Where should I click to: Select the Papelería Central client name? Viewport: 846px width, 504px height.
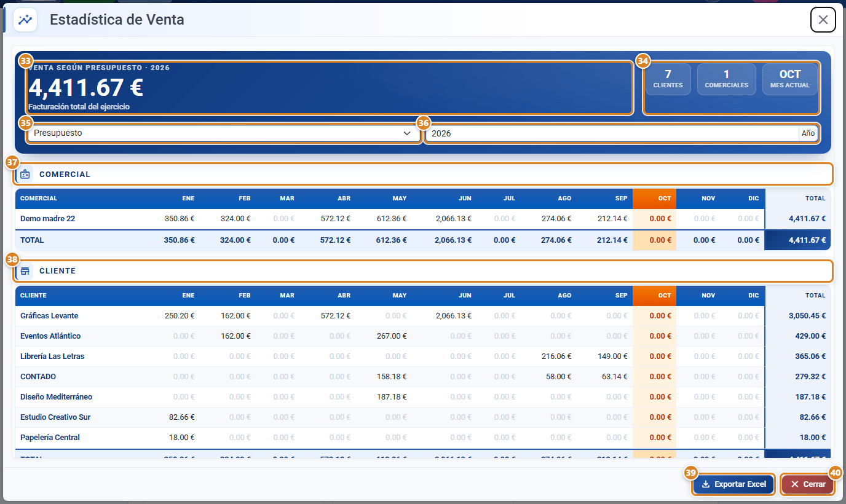pos(50,438)
